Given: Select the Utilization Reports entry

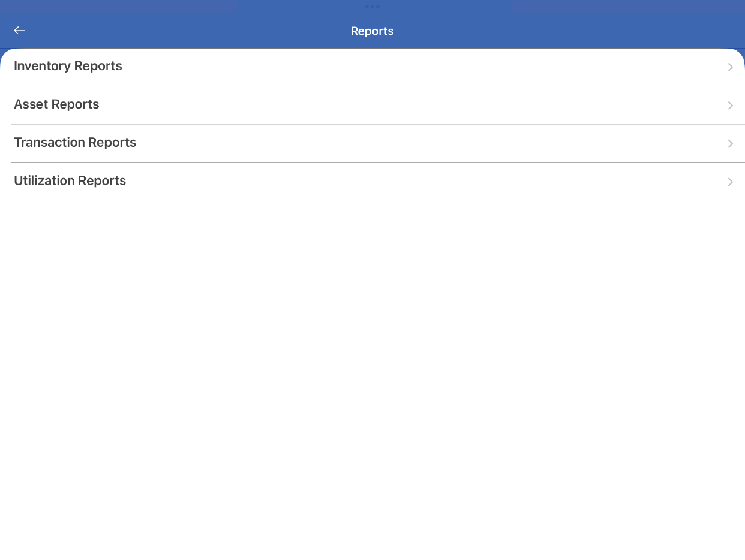Looking at the screenshot, I should [372, 182].
